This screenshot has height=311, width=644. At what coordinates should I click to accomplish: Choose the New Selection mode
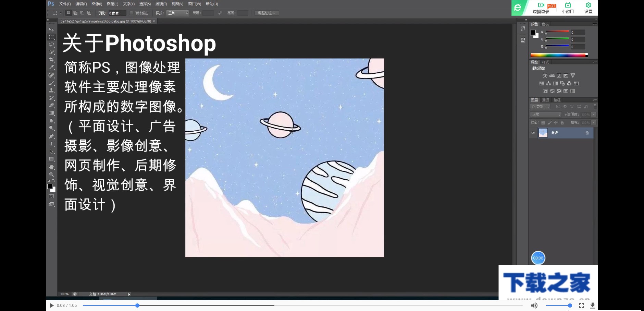point(69,13)
